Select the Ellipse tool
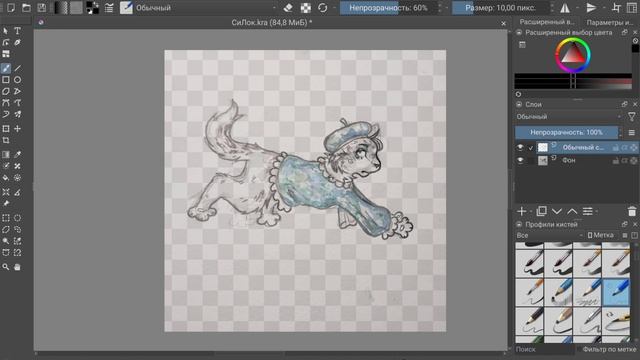Screen dimensions: 640x360 [18, 80]
